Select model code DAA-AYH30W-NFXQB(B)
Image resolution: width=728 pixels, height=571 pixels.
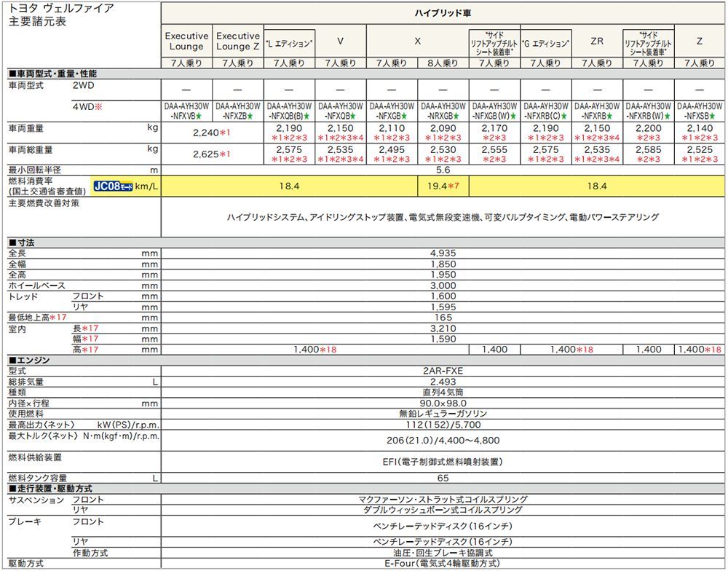(289, 111)
